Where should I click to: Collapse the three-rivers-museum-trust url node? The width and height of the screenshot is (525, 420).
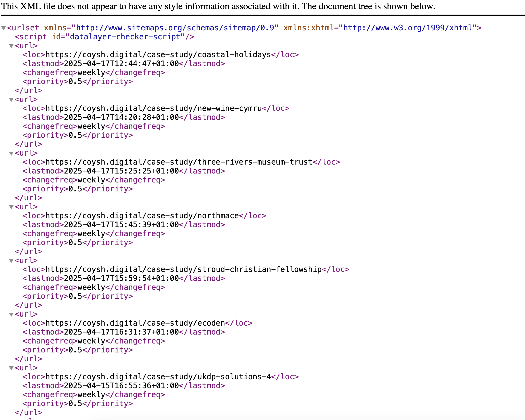[x=11, y=153]
